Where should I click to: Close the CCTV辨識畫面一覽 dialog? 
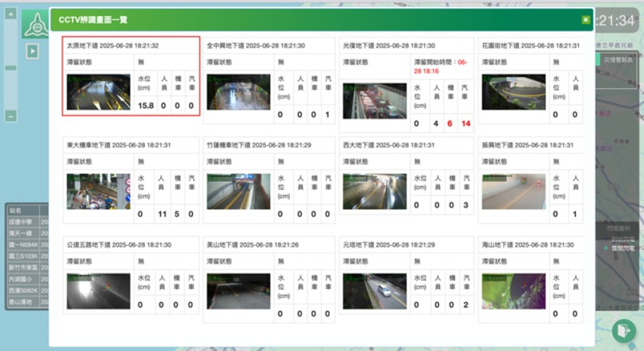(x=585, y=20)
